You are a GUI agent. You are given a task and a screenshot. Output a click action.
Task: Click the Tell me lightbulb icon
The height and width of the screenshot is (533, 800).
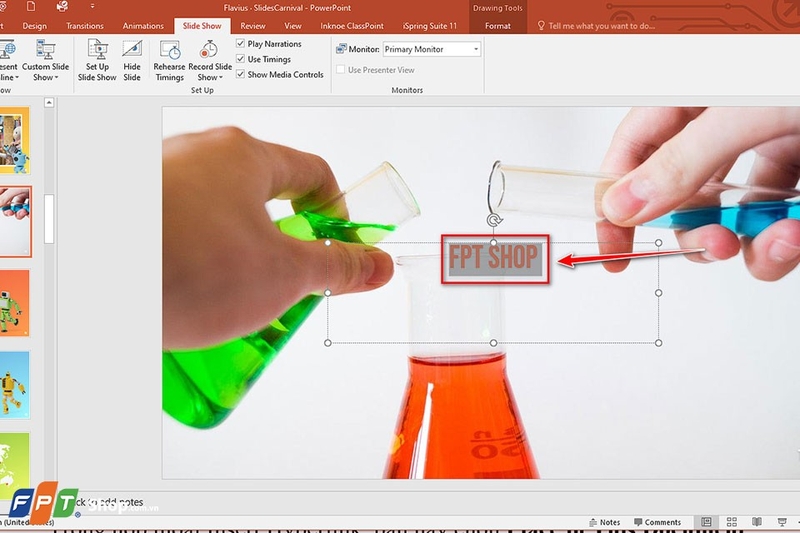(x=541, y=26)
